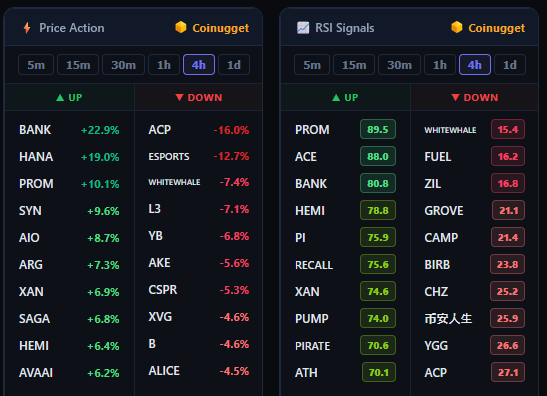Select 15m timeframe in Price Action
547x396 pixels.
click(78, 65)
